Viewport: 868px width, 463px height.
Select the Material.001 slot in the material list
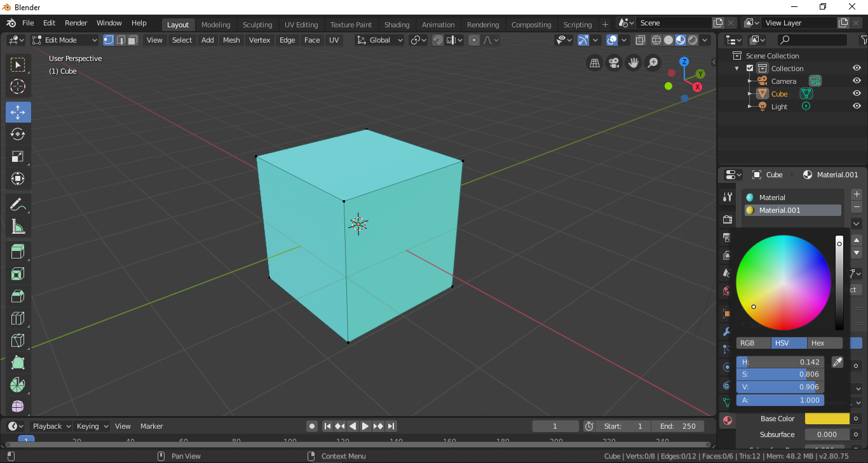click(792, 210)
